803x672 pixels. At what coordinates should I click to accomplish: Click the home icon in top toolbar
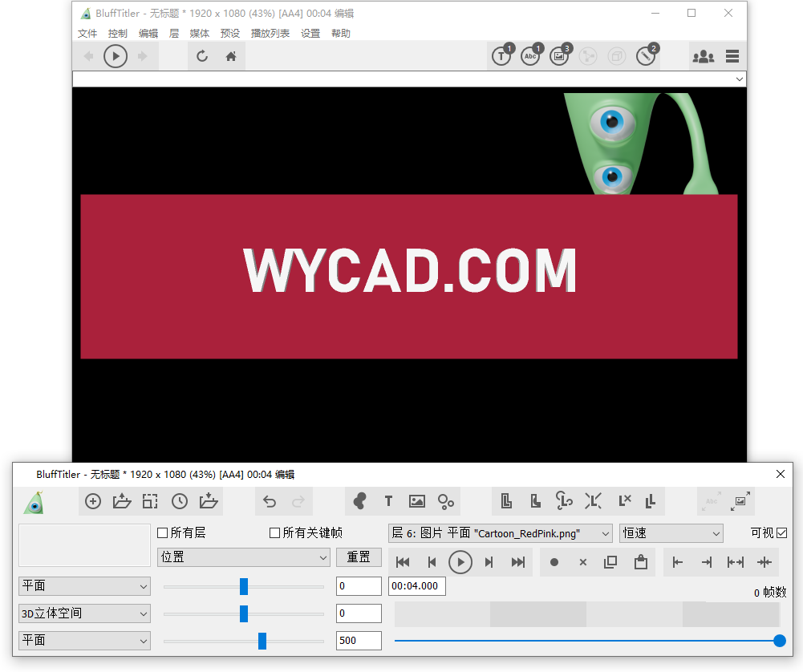[x=231, y=56]
